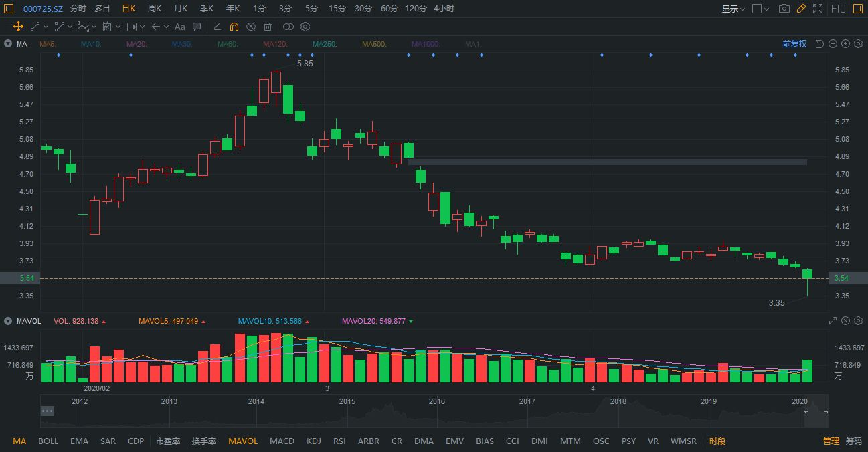This screenshot has width=868, height=452.
Task: Select the MACD indicator tab
Action: pyautogui.click(x=282, y=441)
